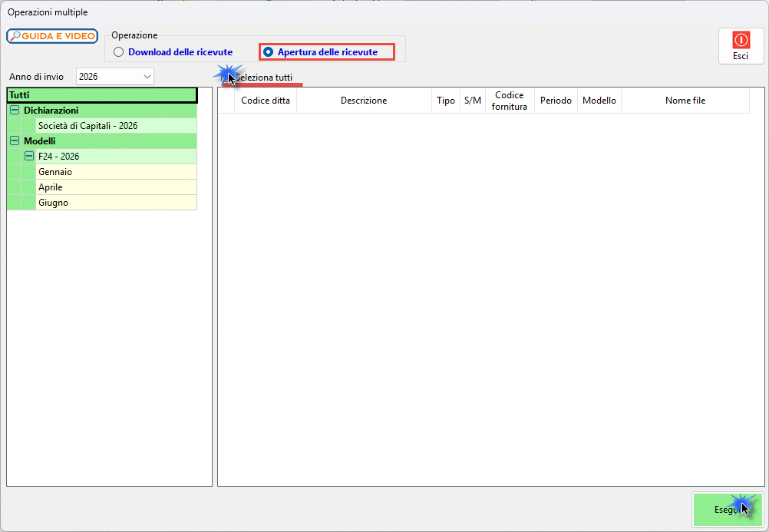Click the Nome file column header
769x532 pixels.
click(x=685, y=101)
